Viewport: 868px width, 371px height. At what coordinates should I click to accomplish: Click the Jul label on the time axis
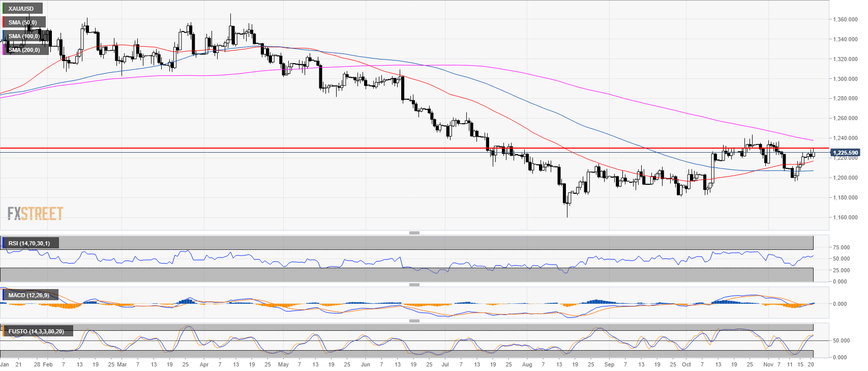click(x=445, y=364)
